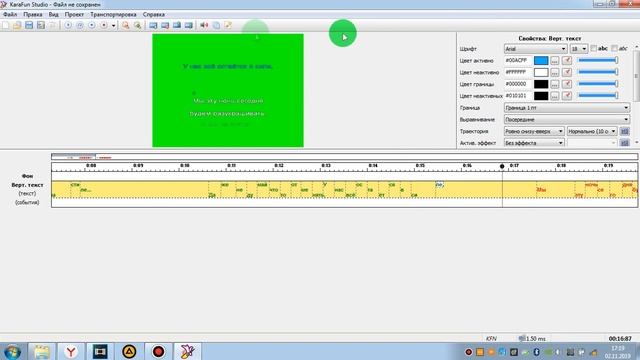Click the copy pages toolbar icon

pyautogui.click(x=216, y=25)
